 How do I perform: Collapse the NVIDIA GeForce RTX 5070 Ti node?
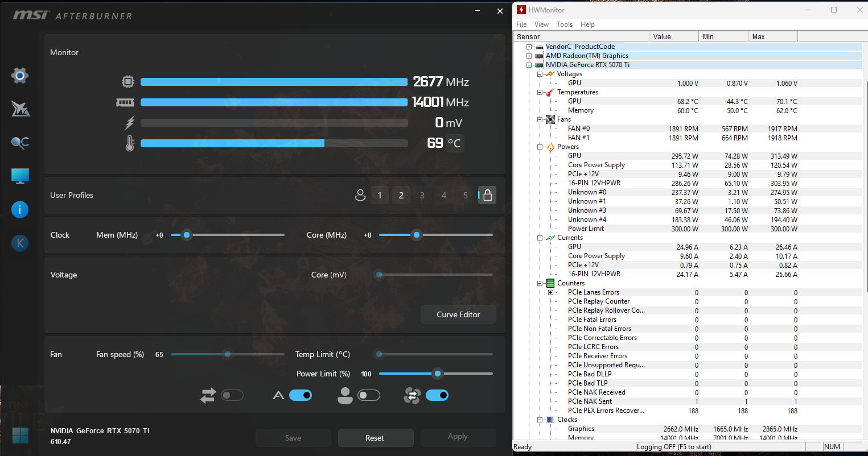(x=529, y=65)
